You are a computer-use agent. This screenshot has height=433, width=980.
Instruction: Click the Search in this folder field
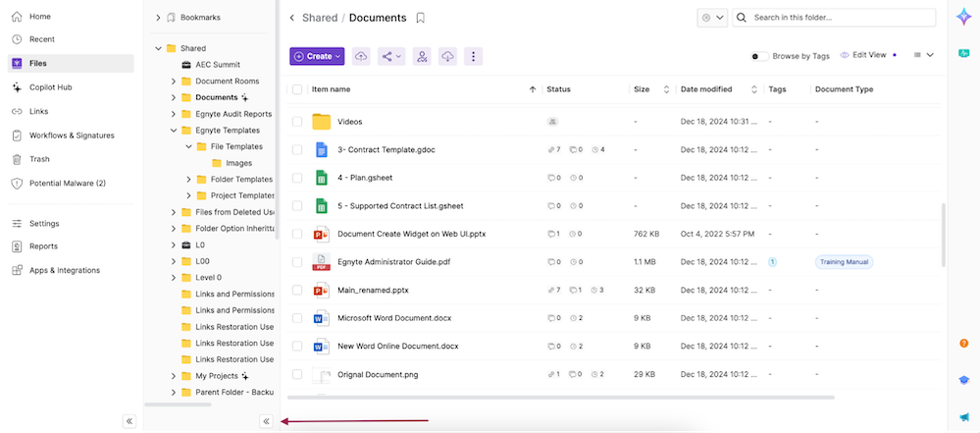pyautogui.click(x=834, y=18)
